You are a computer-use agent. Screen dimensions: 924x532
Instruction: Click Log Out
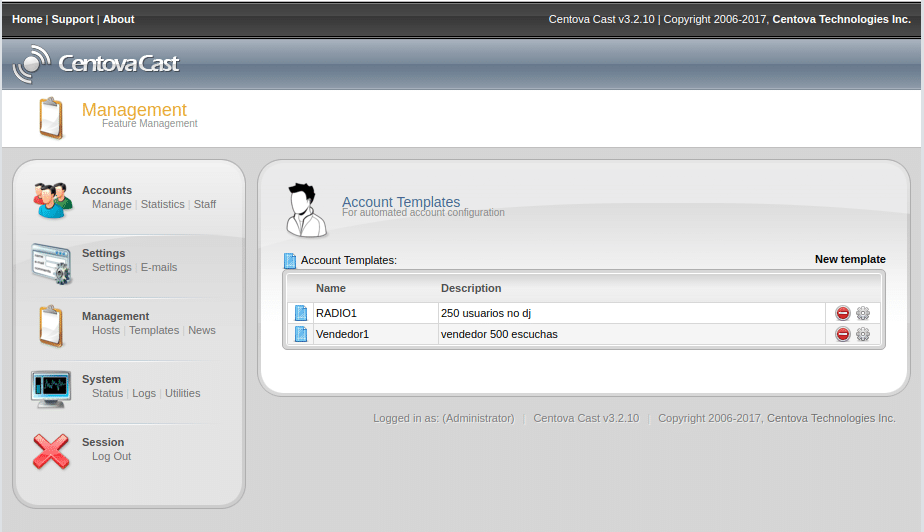(111, 457)
